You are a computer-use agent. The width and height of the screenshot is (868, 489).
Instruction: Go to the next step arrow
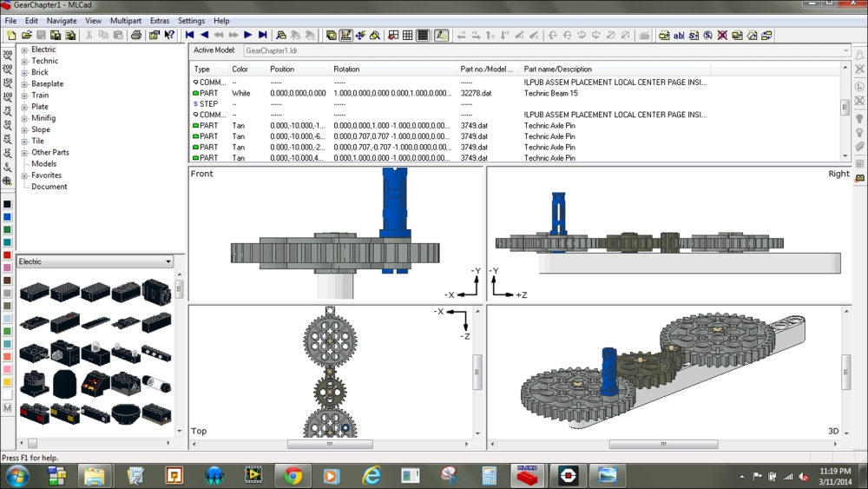tap(248, 35)
